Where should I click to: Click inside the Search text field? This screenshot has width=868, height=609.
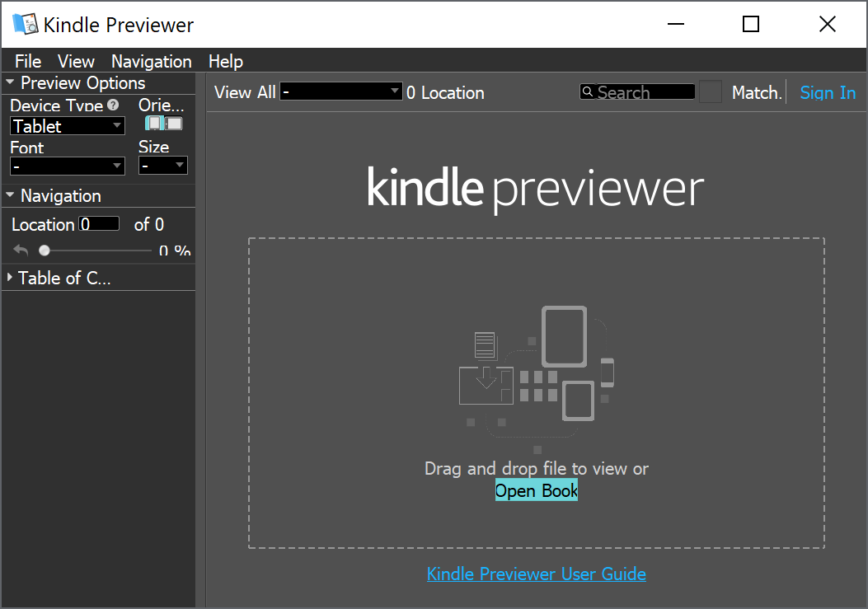click(x=637, y=91)
